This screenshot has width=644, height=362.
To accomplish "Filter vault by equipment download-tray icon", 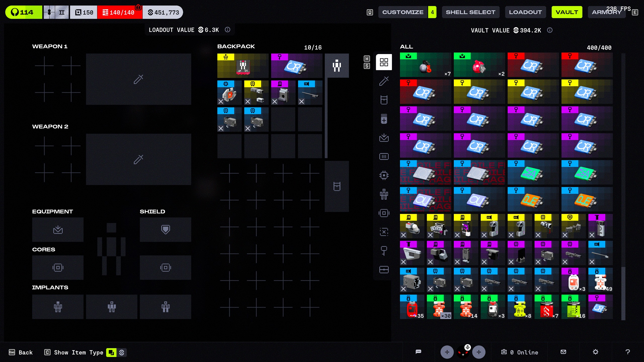I will point(384,138).
